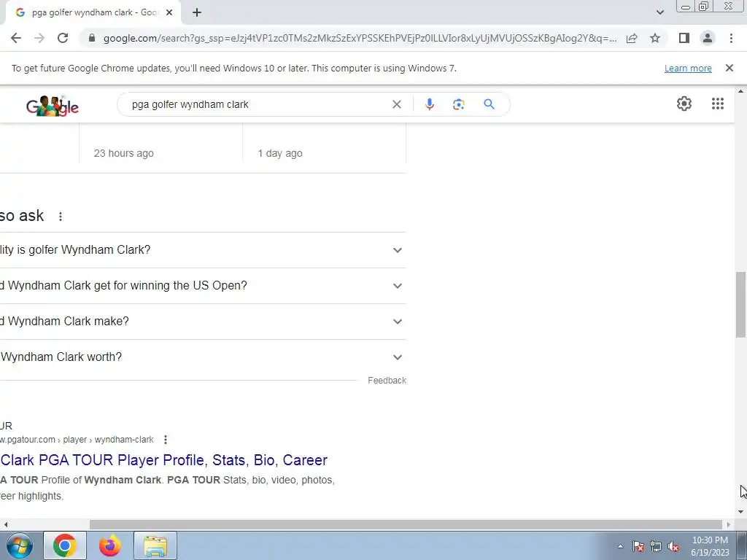The width and height of the screenshot is (747, 560).
Task: Submit search with magnifier icon
Action: pyautogui.click(x=489, y=104)
